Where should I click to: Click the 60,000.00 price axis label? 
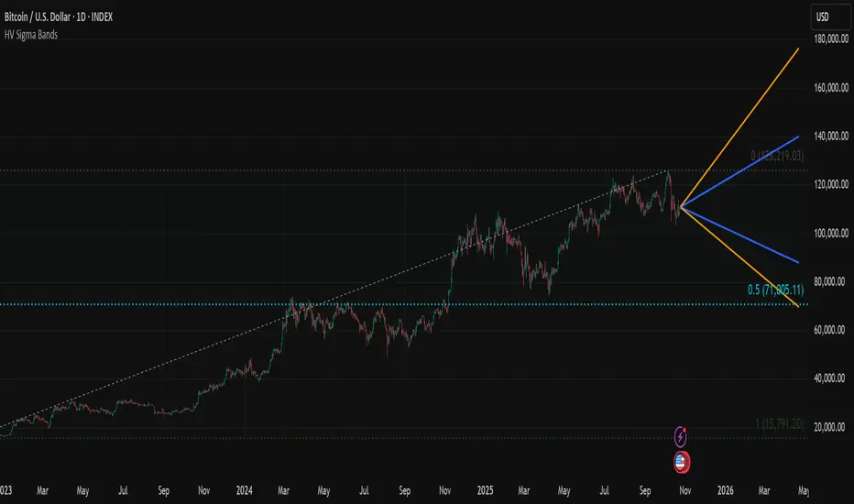pos(831,330)
